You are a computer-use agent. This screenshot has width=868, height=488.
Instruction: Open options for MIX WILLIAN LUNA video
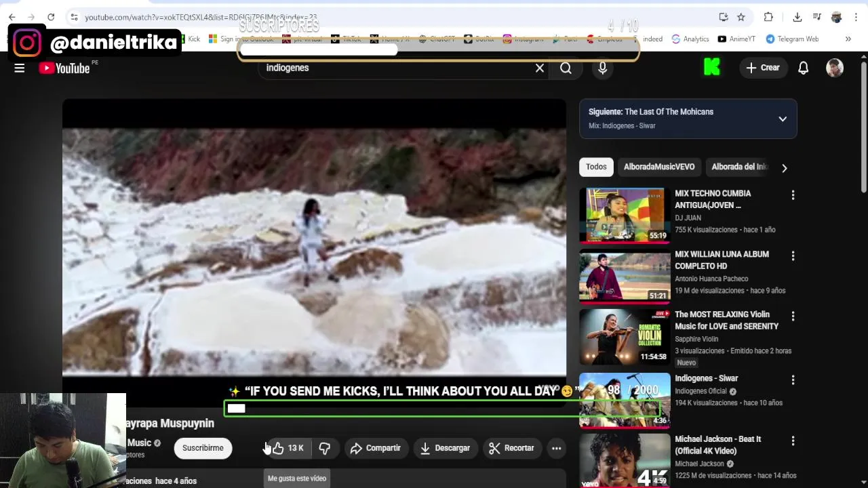[793, 256]
